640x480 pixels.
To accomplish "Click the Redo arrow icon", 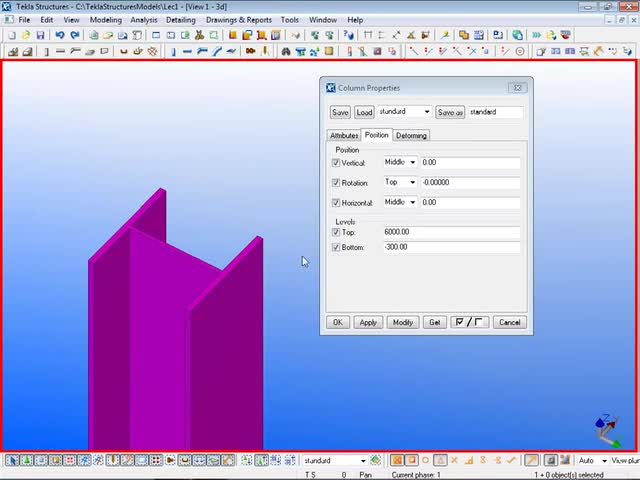I will tap(75, 35).
